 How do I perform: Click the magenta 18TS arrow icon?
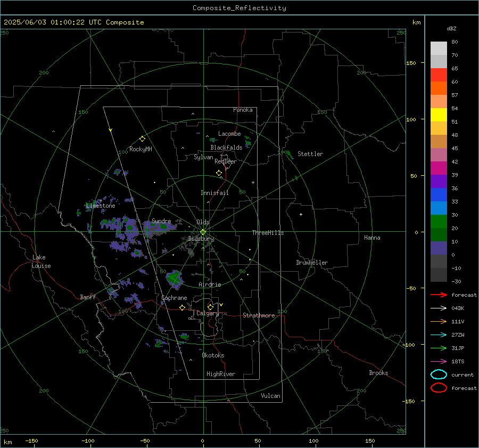coord(439,362)
